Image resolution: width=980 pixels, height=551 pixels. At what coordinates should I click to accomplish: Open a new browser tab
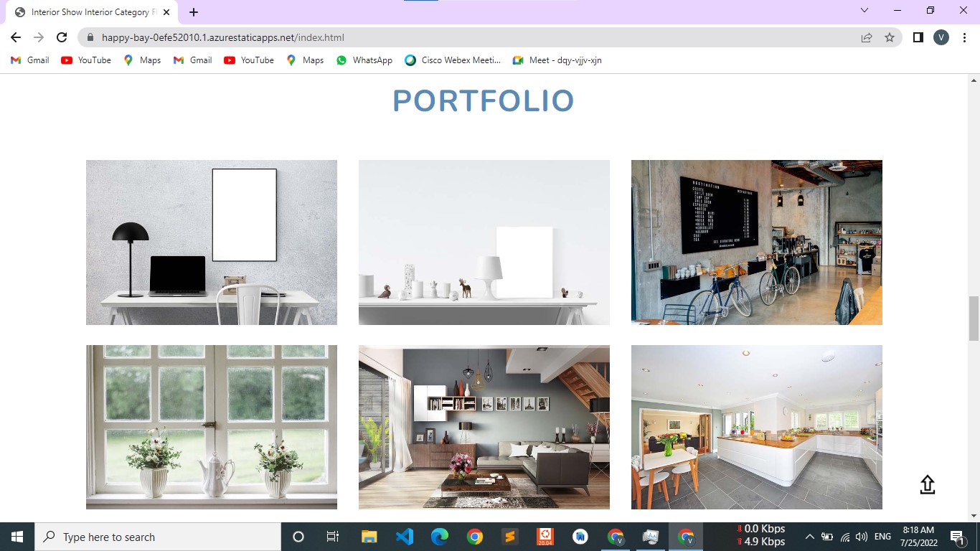coord(194,12)
